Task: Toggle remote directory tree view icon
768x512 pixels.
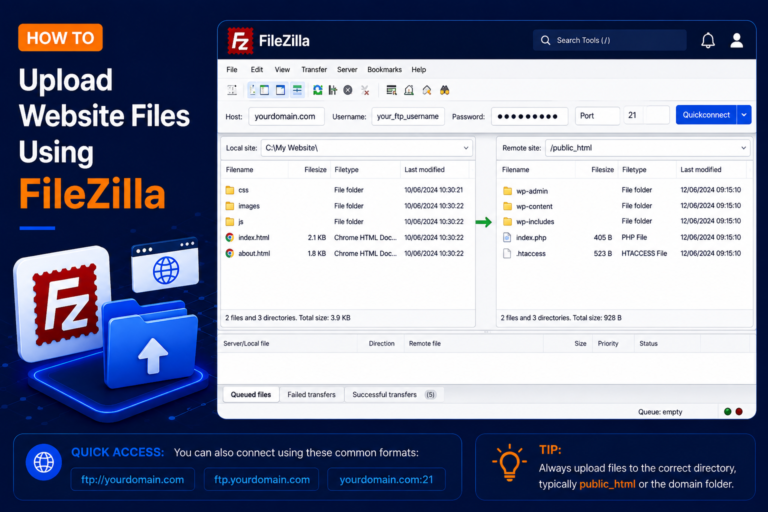Action: coord(280,90)
